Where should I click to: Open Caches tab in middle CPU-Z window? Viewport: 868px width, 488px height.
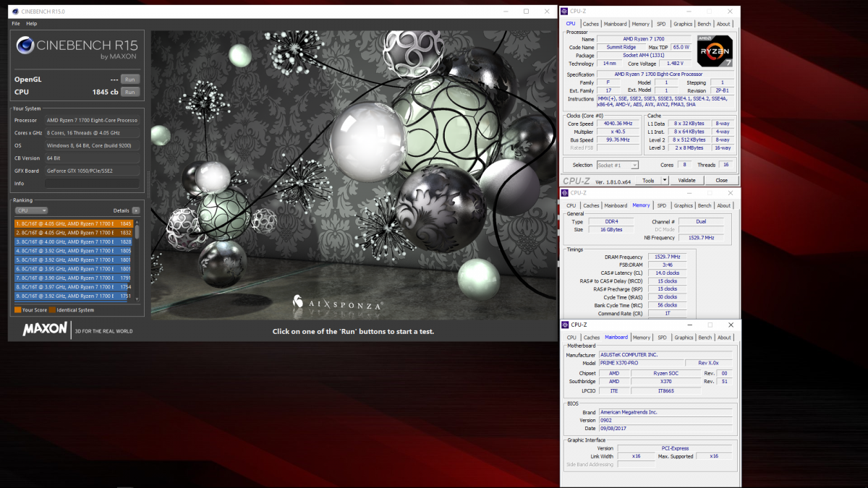[x=591, y=205]
